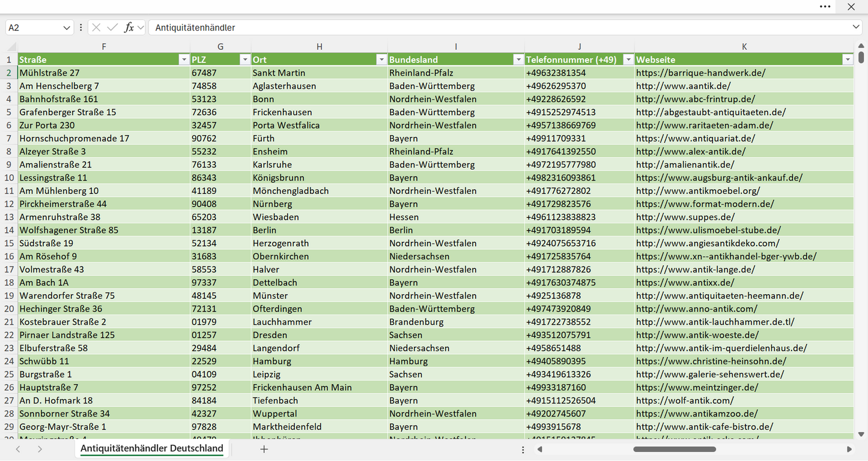
Task: Open the Straße column filter dropdown
Action: 184,59
